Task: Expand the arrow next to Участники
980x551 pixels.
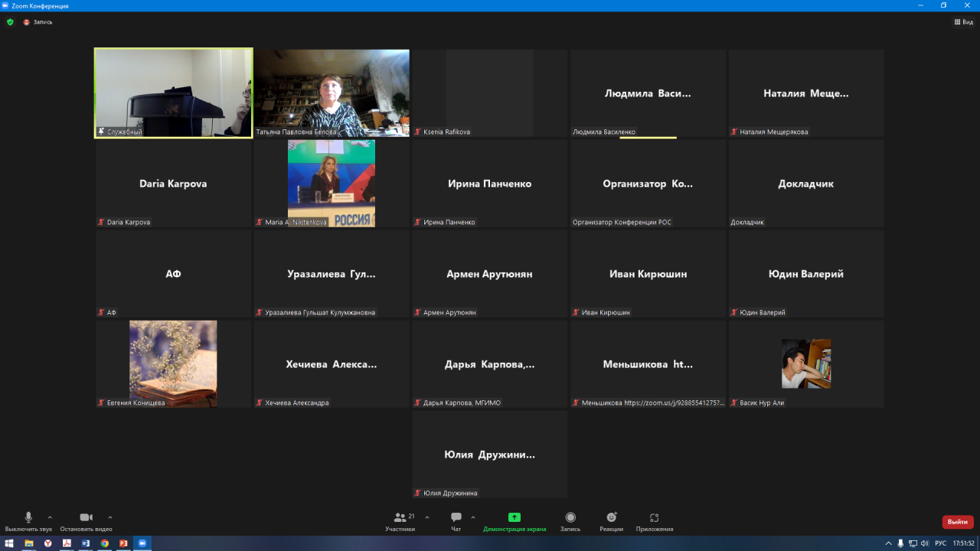Action: [x=427, y=517]
